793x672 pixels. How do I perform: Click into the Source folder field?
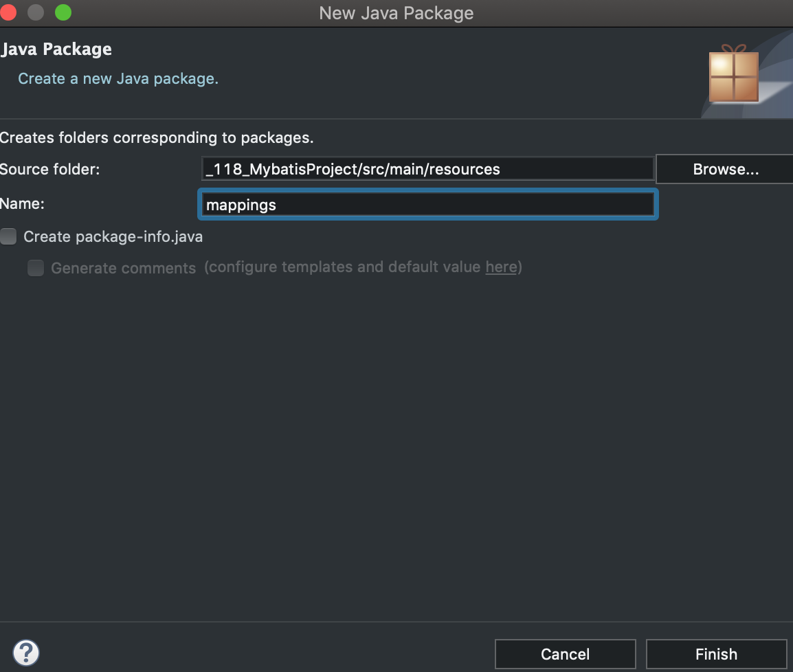pyautogui.click(x=428, y=169)
